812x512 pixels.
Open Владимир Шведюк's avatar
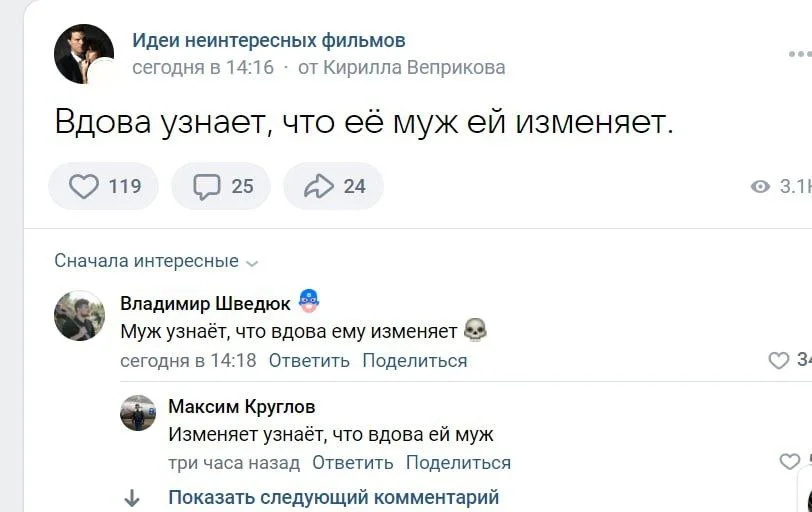(79, 316)
